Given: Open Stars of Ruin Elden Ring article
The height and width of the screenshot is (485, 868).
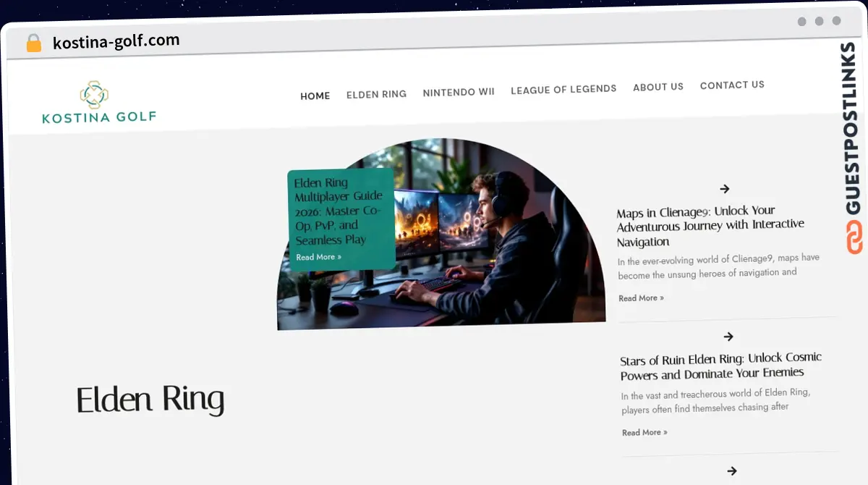Looking at the screenshot, I should pyautogui.click(x=721, y=366).
